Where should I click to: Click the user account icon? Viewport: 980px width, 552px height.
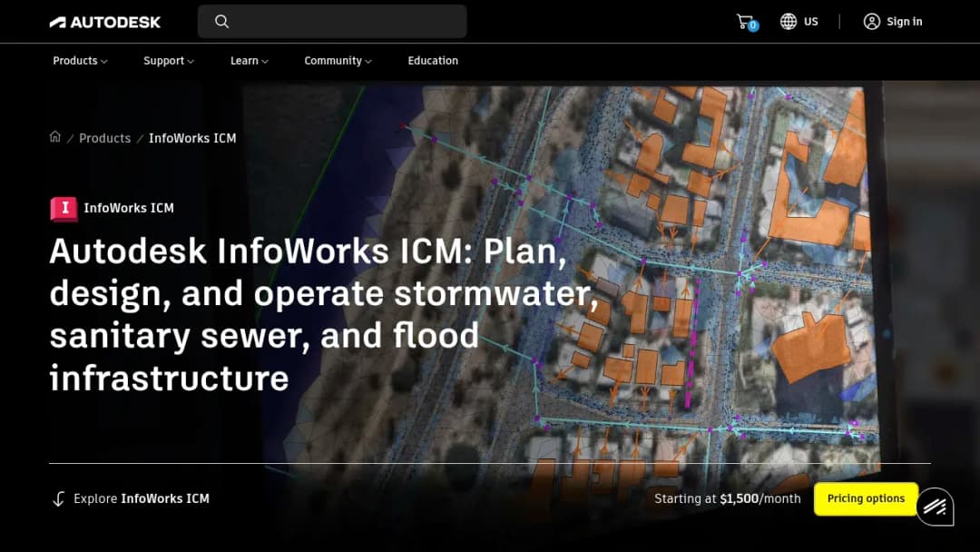click(x=871, y=21)
